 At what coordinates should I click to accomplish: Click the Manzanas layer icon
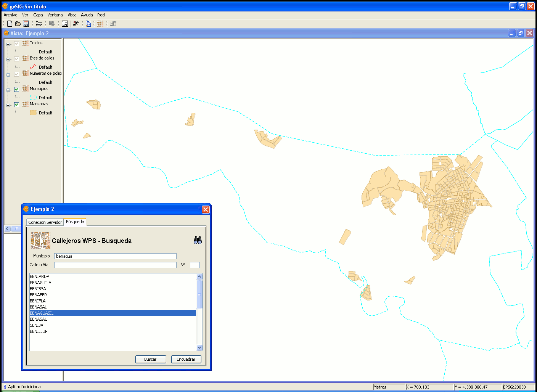click(x=25, y=104)
